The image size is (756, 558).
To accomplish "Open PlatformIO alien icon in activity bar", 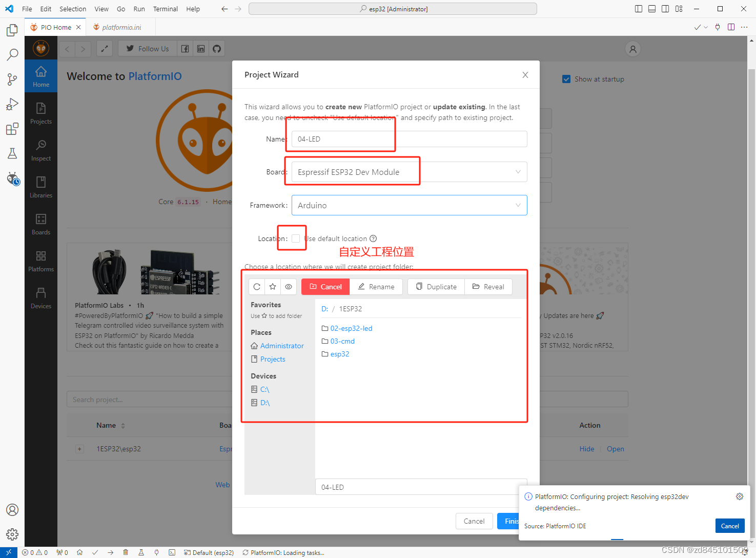I will coord(12,178).
